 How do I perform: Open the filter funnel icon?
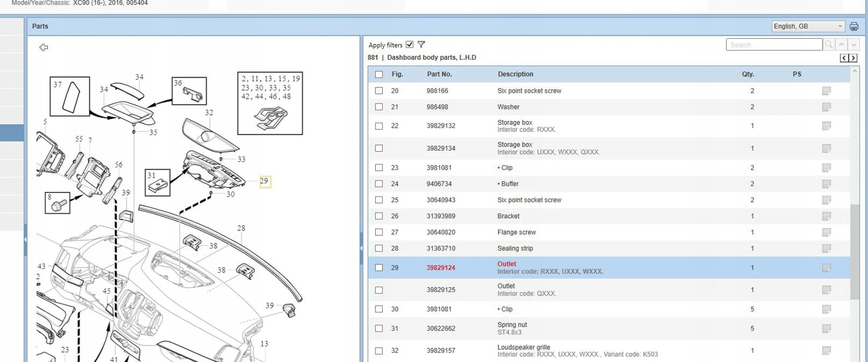tap(421, 44)
